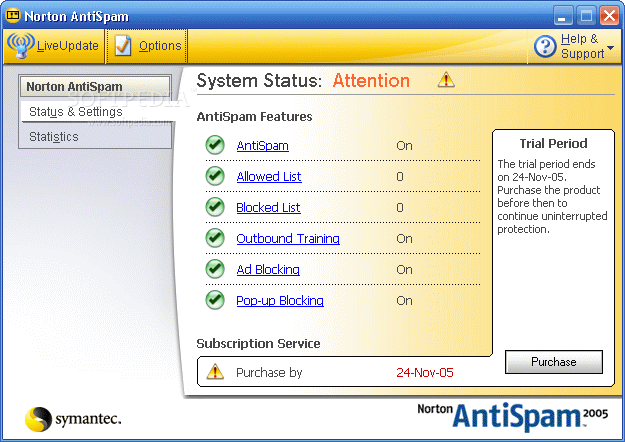Click the Pop-up Blocking 'On' status
Screen dimensions: 625x442
404,301
